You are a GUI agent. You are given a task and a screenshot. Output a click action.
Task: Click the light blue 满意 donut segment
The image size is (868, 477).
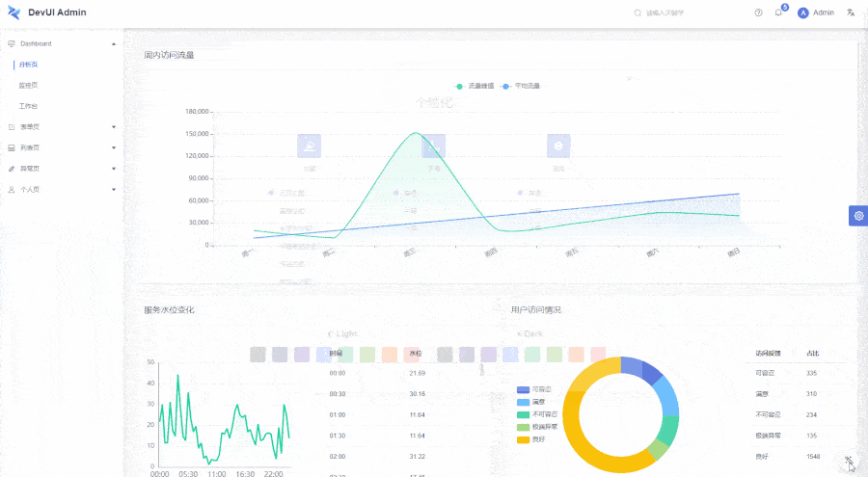[x=668, y=395]
